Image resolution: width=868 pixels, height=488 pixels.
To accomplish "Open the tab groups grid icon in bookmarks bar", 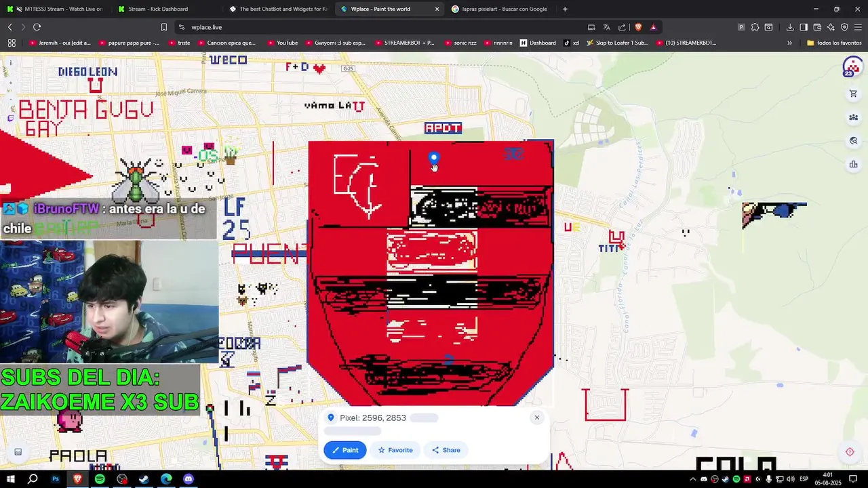I will (x=12, y=43).
